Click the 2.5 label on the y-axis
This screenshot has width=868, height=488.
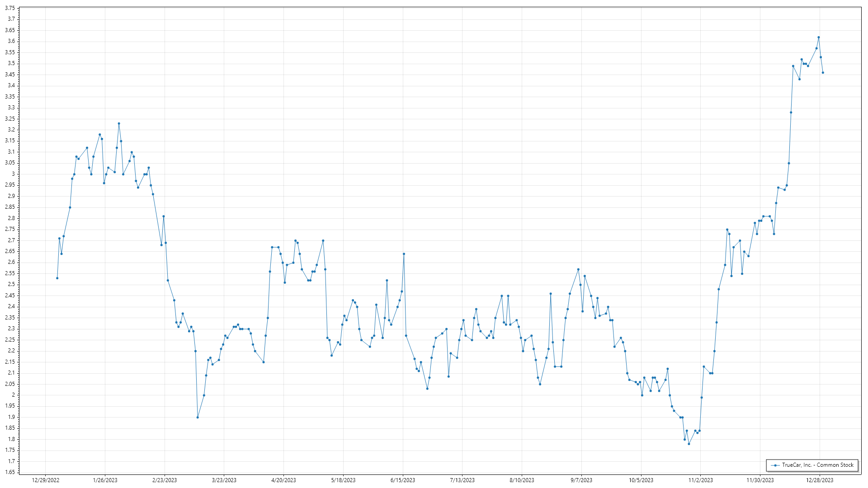pyautogui.click(x=11, y=284)
